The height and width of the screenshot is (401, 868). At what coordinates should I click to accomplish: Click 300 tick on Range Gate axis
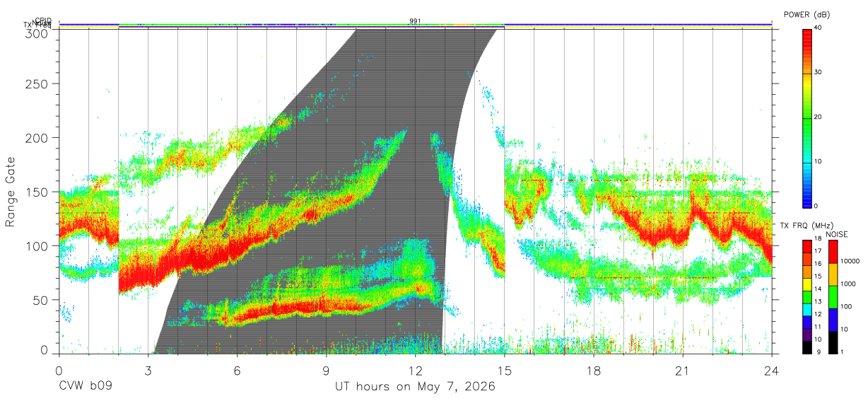[x=38, y=33]
